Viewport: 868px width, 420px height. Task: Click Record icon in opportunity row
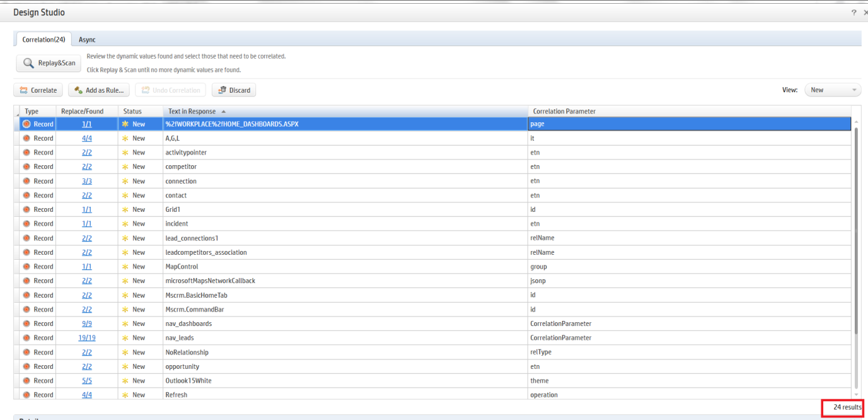[x=26, y=366]
